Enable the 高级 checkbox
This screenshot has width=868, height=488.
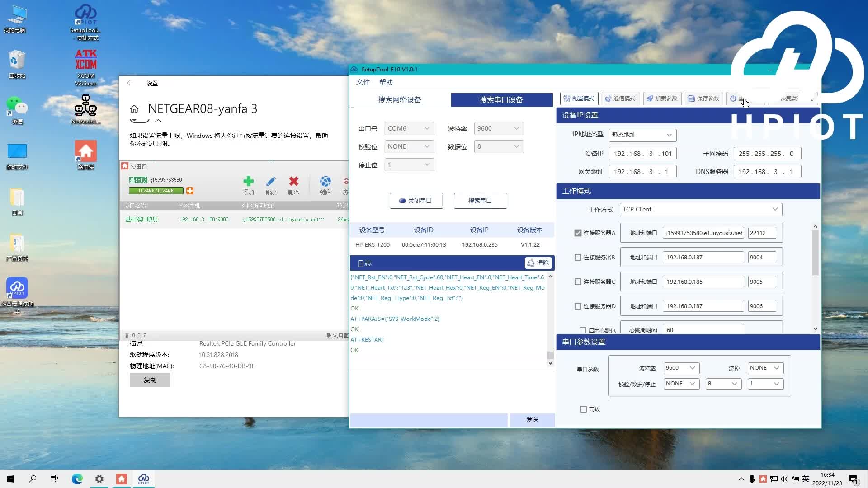point(583,409)
